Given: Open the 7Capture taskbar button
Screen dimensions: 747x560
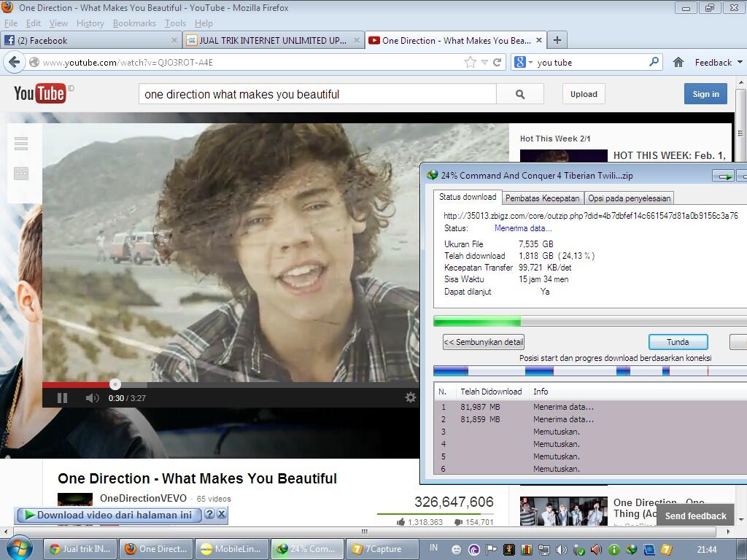Looking at the screenshot, I should (x=382, y=549).
